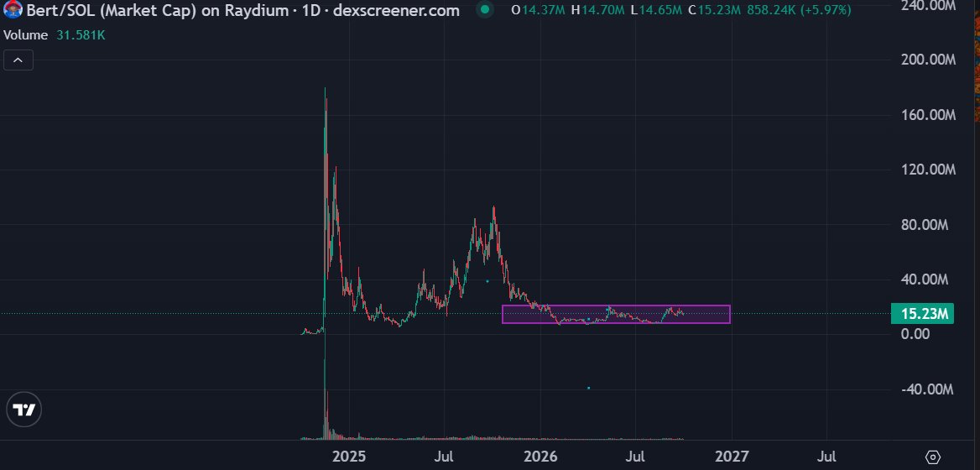Click the 80.00M price axis label

[925, 224]
